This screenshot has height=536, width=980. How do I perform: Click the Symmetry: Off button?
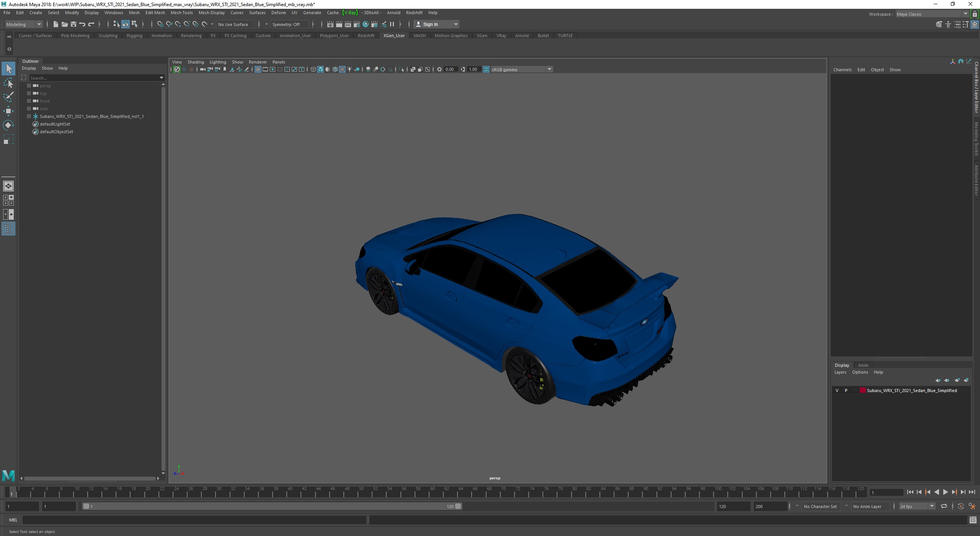[289, 24]
